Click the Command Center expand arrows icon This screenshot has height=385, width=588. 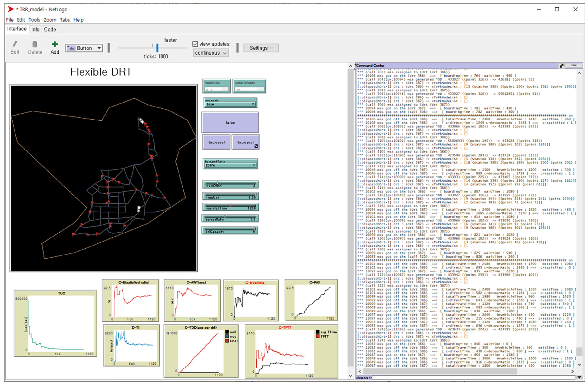(561, 66)
